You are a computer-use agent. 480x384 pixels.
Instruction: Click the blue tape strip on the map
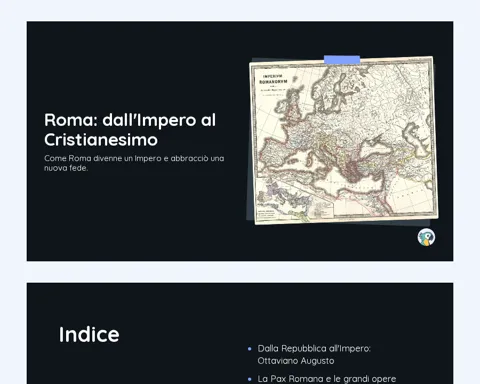tap(342, 60)
